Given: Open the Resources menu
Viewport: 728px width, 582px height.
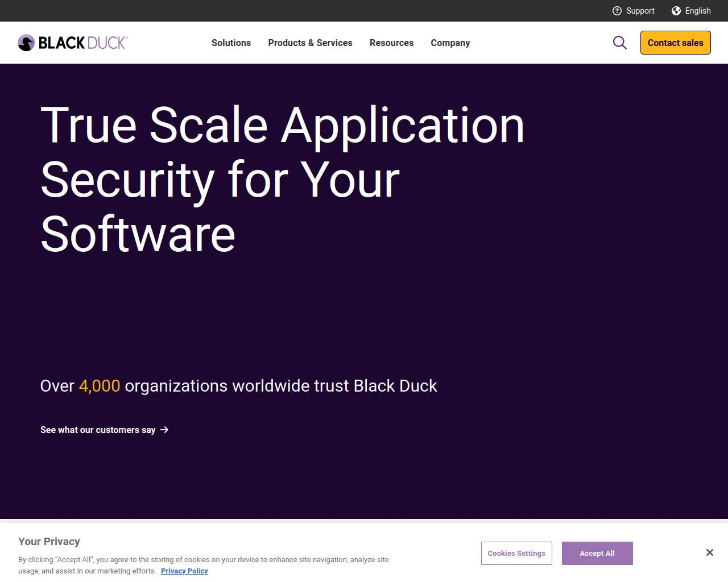Looking at the screenshot, I should click(x=391, y=43).
